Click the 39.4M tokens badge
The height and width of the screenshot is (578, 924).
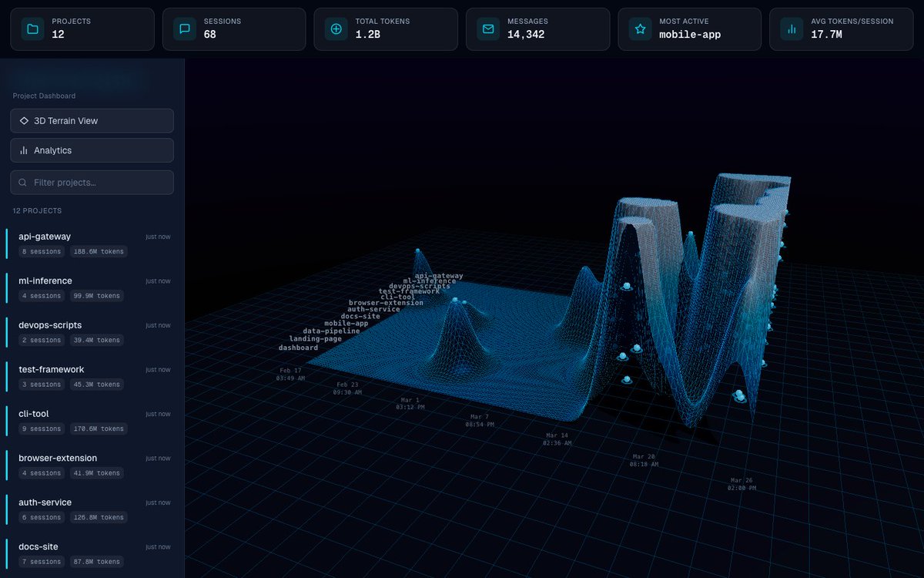(97, 341)
